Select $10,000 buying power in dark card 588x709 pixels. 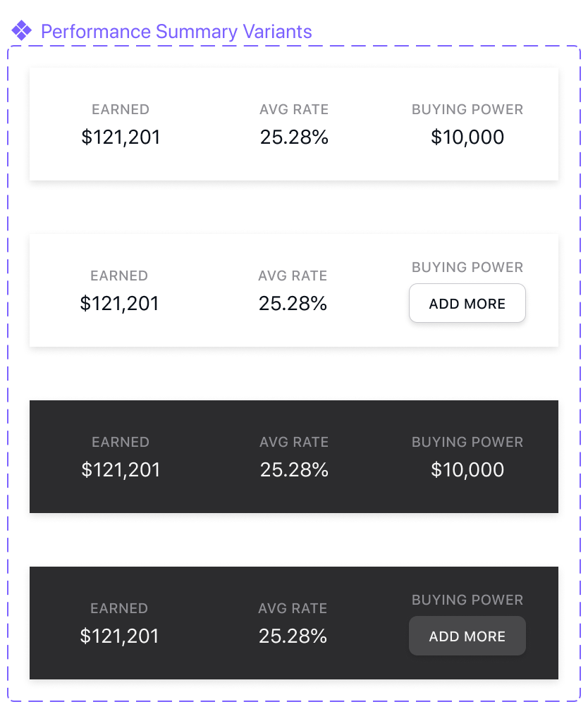click(x=467, y=470)
